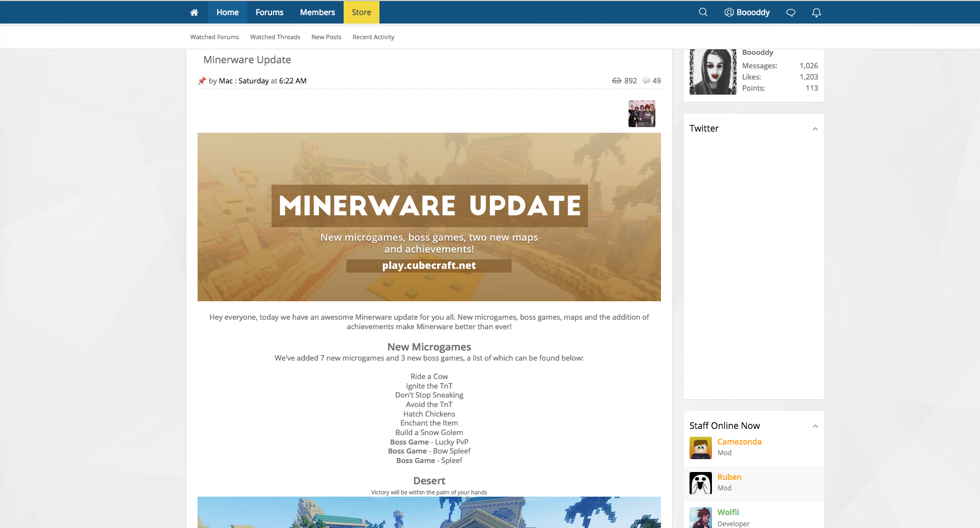View Recent Activity

(x=373, y=37)
